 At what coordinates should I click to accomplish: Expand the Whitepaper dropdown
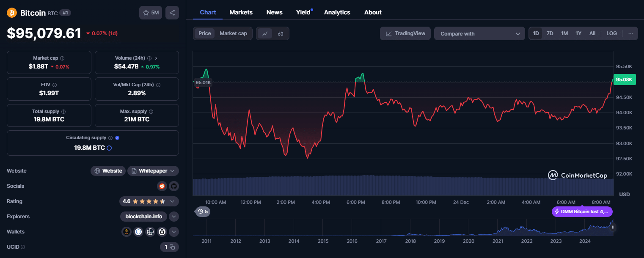click(153, 171)
